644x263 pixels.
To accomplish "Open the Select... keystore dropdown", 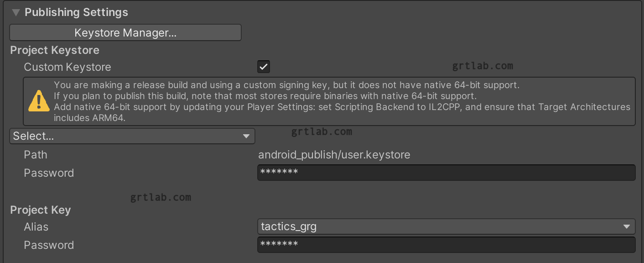I will tap(132, 136).
